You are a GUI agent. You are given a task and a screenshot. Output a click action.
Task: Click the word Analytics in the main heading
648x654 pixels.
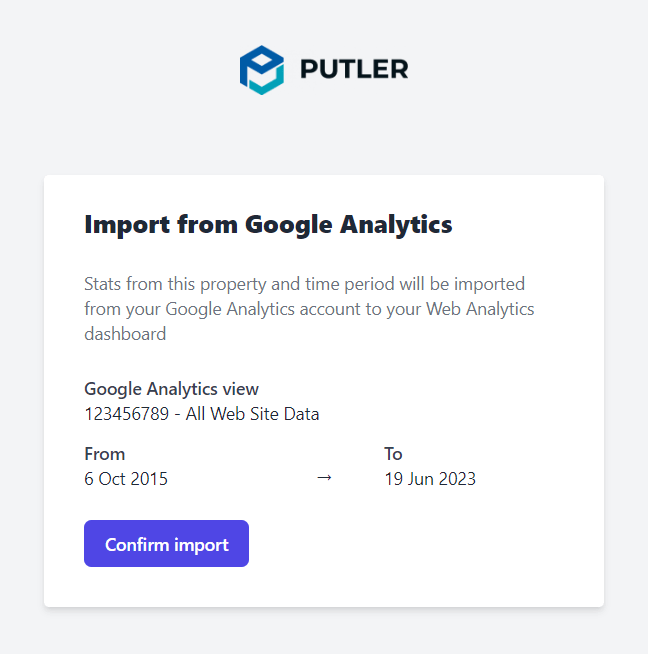click(x=396, y=225)
